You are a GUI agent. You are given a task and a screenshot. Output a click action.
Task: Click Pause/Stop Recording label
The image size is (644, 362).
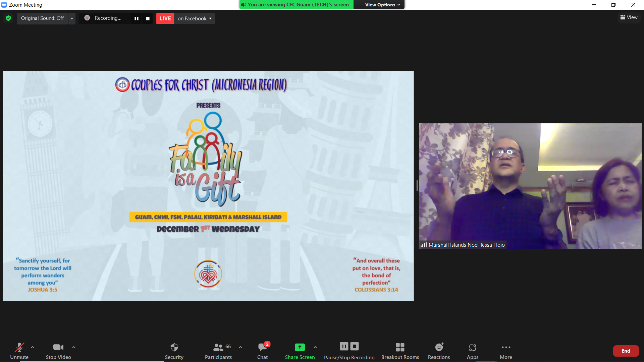(x=349, y=357)
